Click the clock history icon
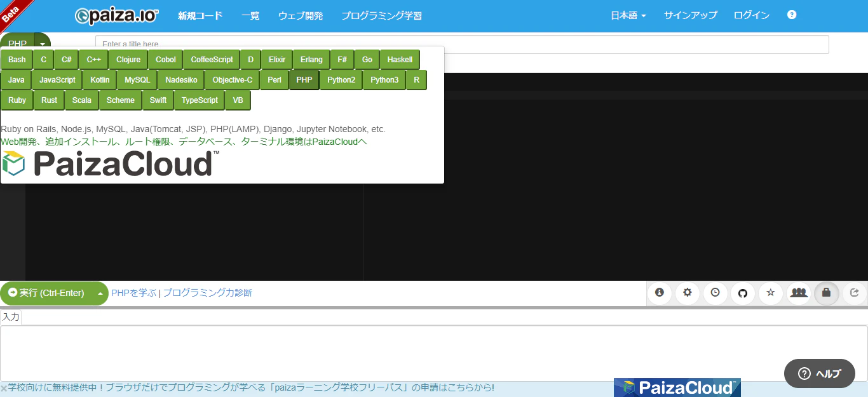Image resolution: width=868 pixels, height=397 pixels. click(715, 293)
